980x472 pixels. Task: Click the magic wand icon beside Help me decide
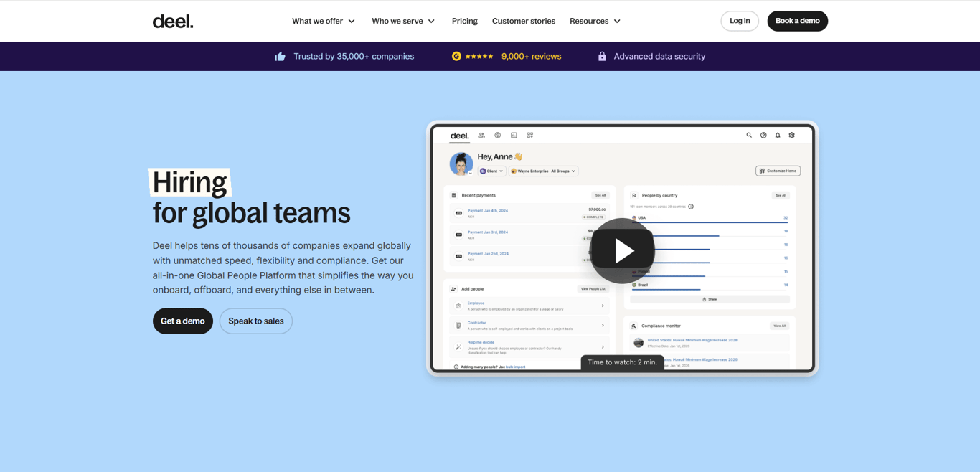[458, 347]
